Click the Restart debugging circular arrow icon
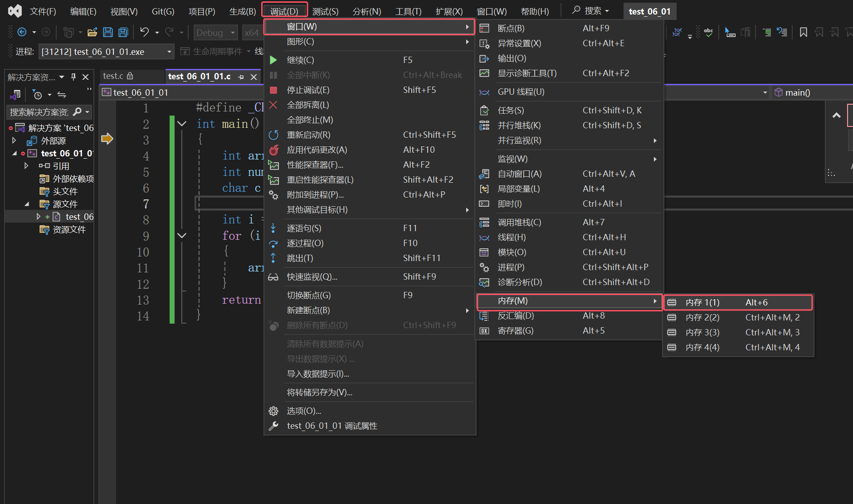Image resolution: width=853 pixels, height=504 pixels. tap(273, 135)
